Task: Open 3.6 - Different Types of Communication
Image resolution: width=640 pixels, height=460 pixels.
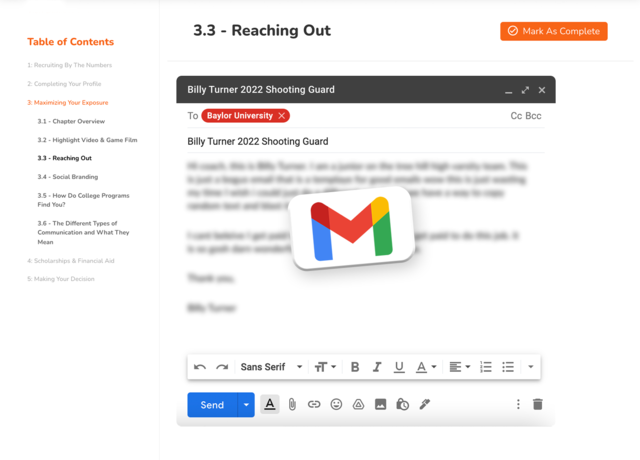Action: (x=83, y=233)
